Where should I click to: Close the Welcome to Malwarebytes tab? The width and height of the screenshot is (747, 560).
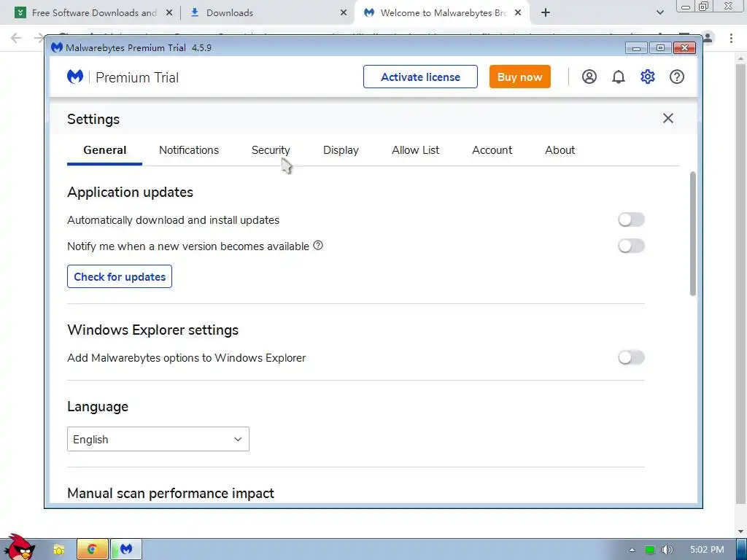(519, 13)
